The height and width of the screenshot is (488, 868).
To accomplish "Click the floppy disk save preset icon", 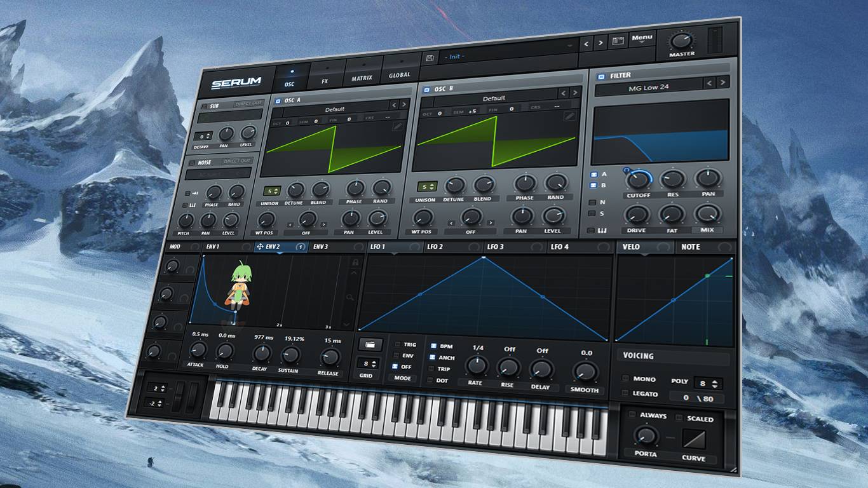I will [x=430, y=58].
